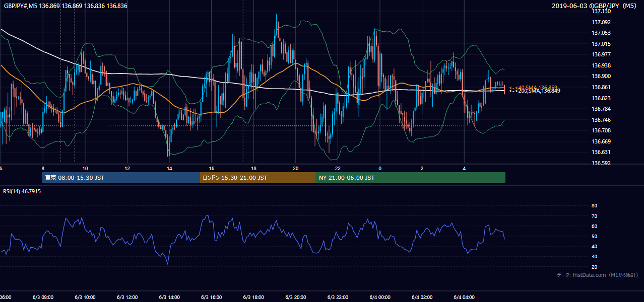The width and height of the screenshot is (644, 302).
Task: Click the 136.669 price axis label
Action: (x=601, y=141)
